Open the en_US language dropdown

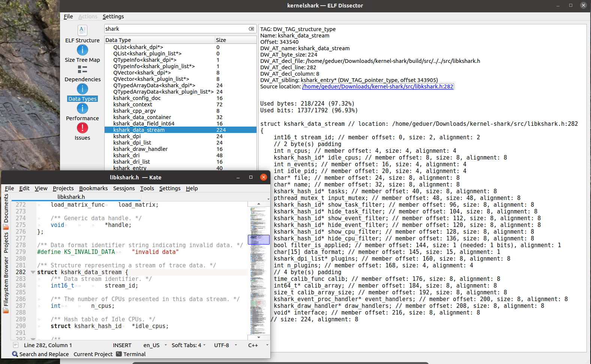[x=155, y=345]
